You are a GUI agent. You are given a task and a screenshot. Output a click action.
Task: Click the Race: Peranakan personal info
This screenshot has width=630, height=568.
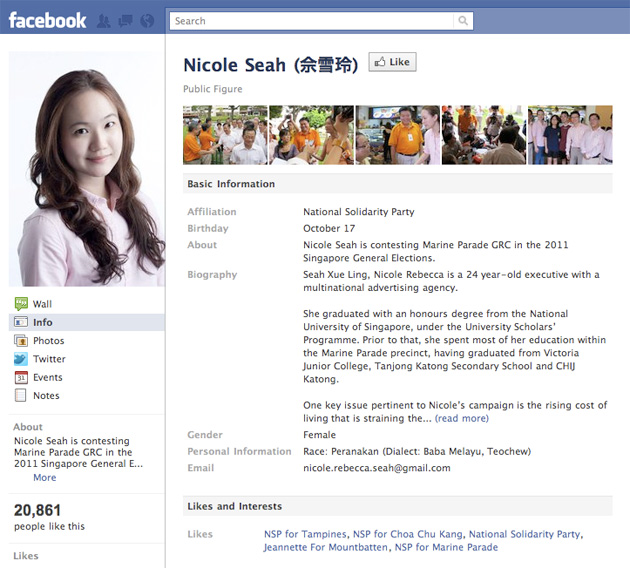tap(417, 452)
